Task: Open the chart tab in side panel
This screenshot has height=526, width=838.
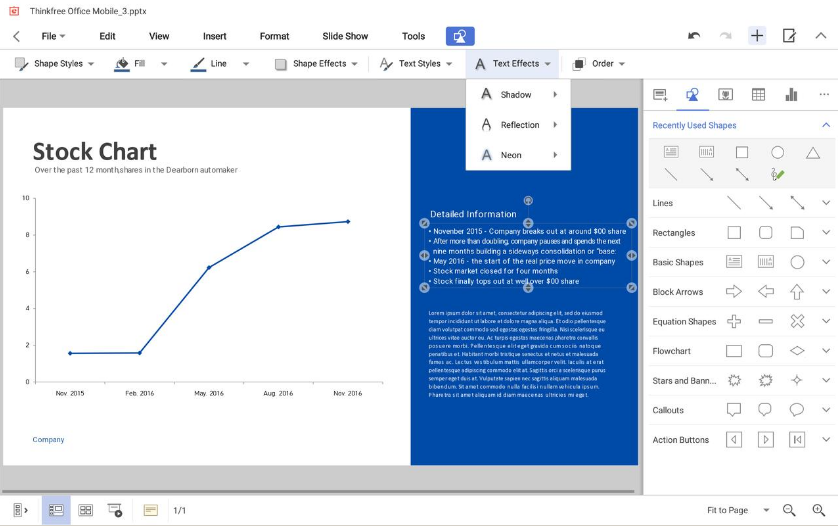Action: (x=791, y=95)
